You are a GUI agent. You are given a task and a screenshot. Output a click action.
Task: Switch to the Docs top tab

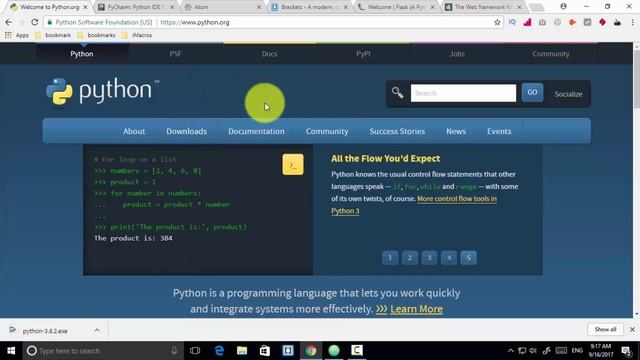269,53
